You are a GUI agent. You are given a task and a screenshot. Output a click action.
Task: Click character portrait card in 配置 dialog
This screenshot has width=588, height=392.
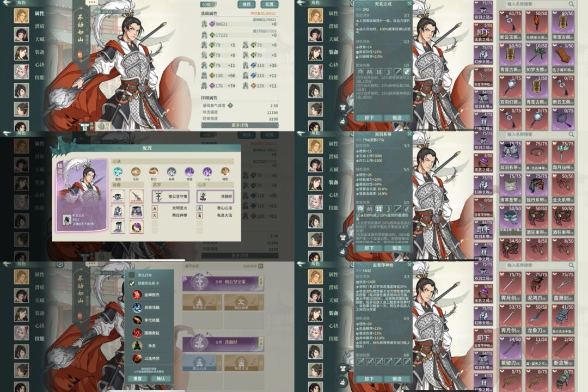click(x=82, y=195)
